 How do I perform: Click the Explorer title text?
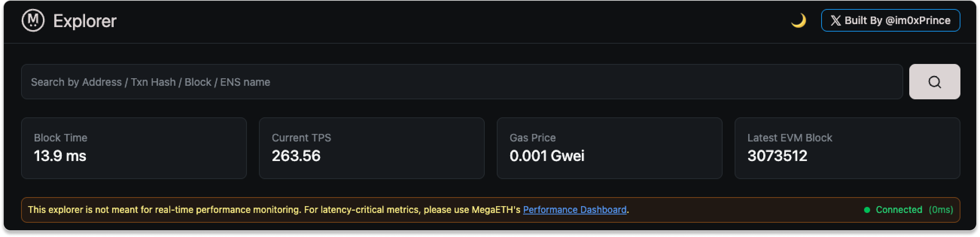(85, 21)
